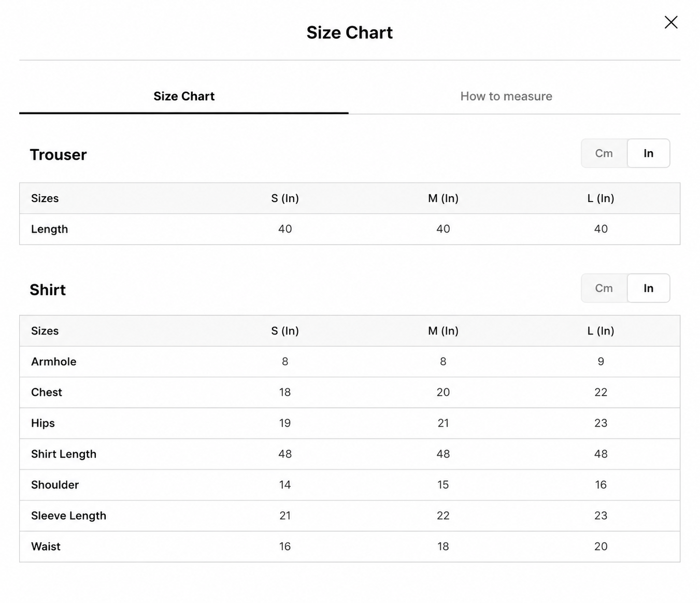This screenshot has height=603, width=700.
Task: Click the Trouser section heading
Action: coord(58,154)
